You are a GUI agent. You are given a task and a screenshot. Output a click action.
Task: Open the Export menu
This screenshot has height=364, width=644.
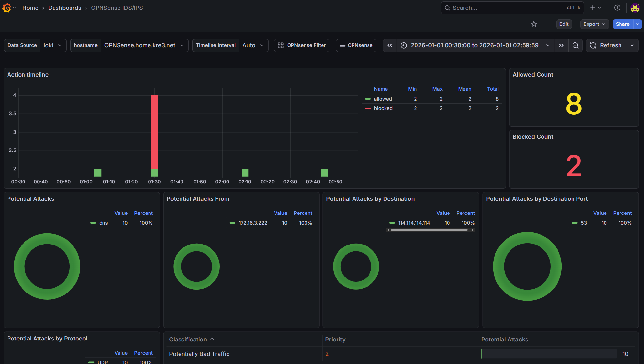[594, 24]
